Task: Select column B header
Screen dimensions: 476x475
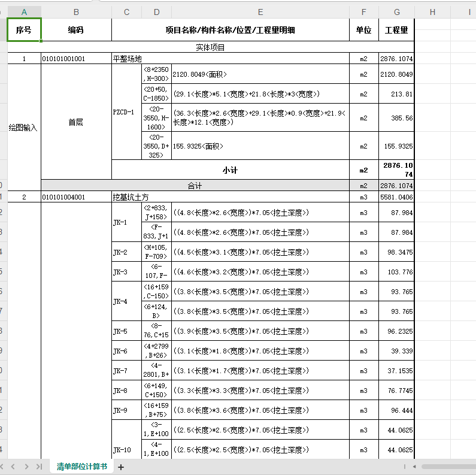Action: [x=76, y=12]
